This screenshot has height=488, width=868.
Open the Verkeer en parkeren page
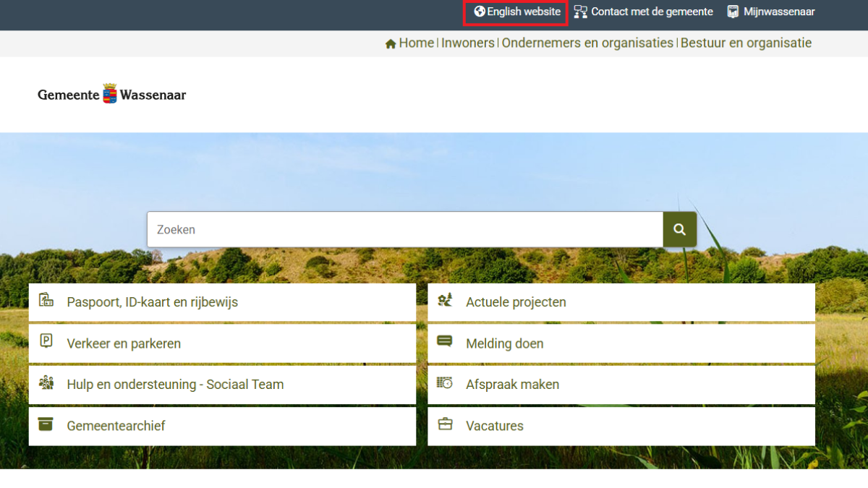pyautogui.click(x=123, y=343)
